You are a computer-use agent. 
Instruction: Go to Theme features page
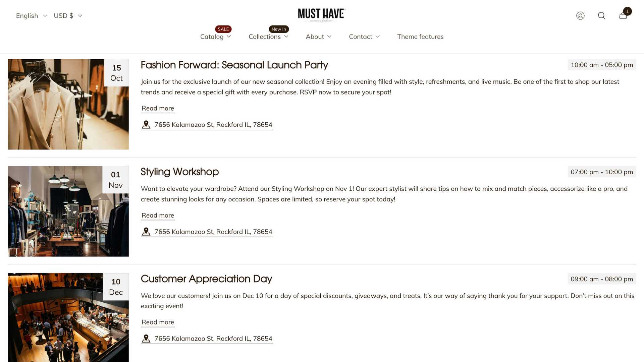(x=420, y=37)
